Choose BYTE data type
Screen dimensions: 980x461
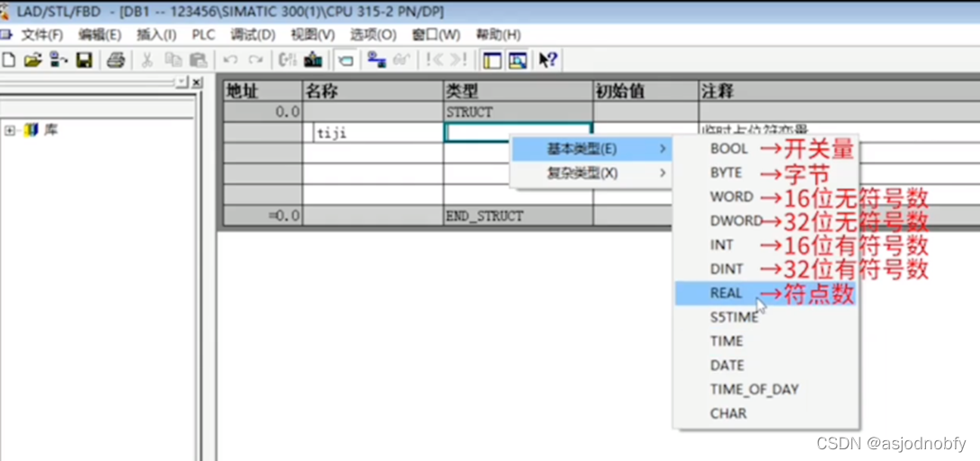(726, 173)
